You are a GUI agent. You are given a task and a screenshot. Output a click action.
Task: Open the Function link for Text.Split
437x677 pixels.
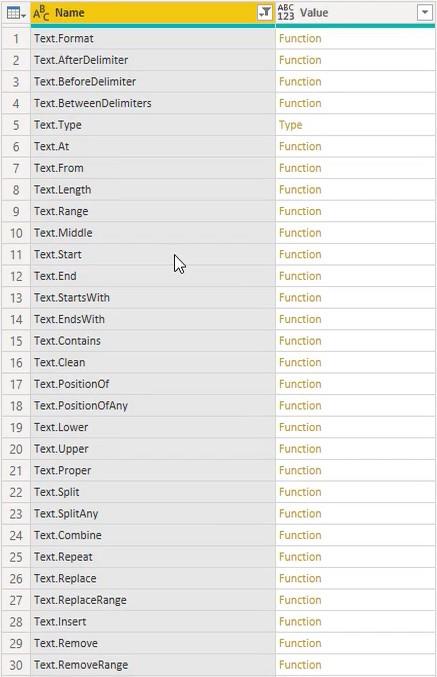tap(300, 492)
